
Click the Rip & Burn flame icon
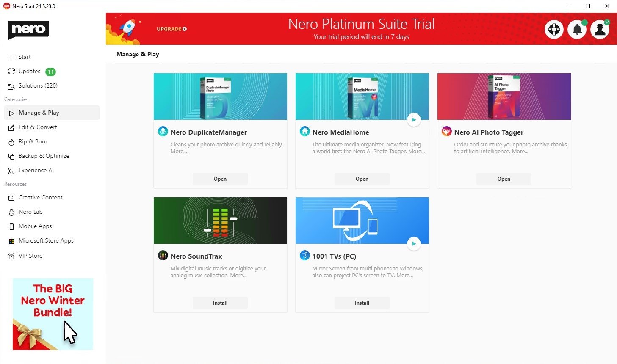tap(11, 142)
